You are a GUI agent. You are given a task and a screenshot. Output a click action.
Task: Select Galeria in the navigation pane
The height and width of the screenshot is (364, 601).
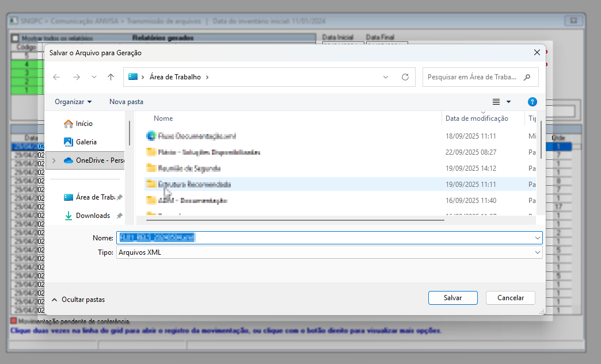86,142
